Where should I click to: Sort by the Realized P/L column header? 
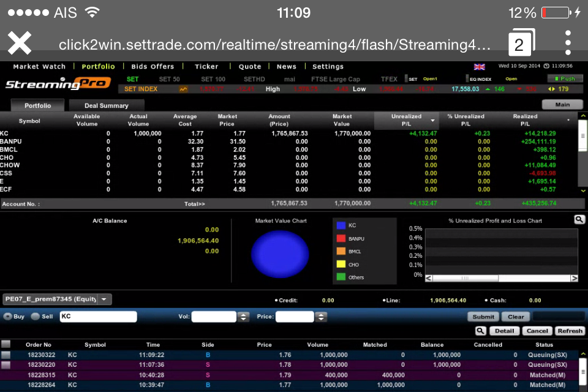click(x=525, y=120)
